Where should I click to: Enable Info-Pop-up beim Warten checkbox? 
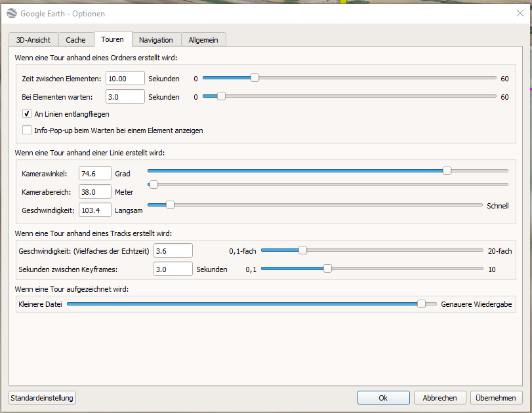click(x=27, y=130)
